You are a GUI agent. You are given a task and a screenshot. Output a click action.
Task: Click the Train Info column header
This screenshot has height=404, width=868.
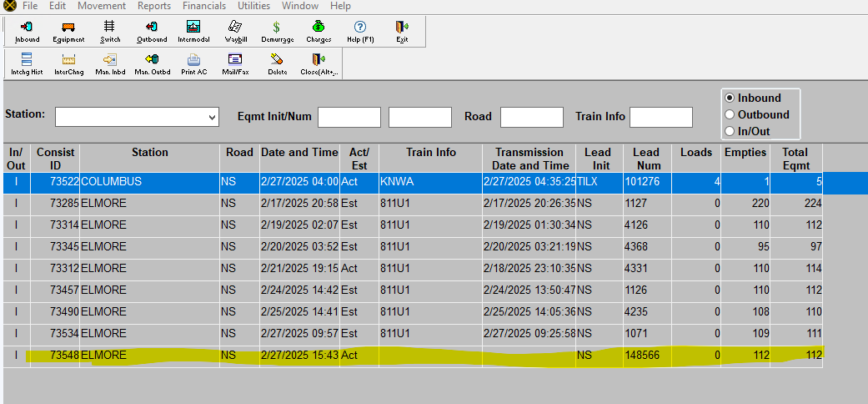(x=431, y=159)
